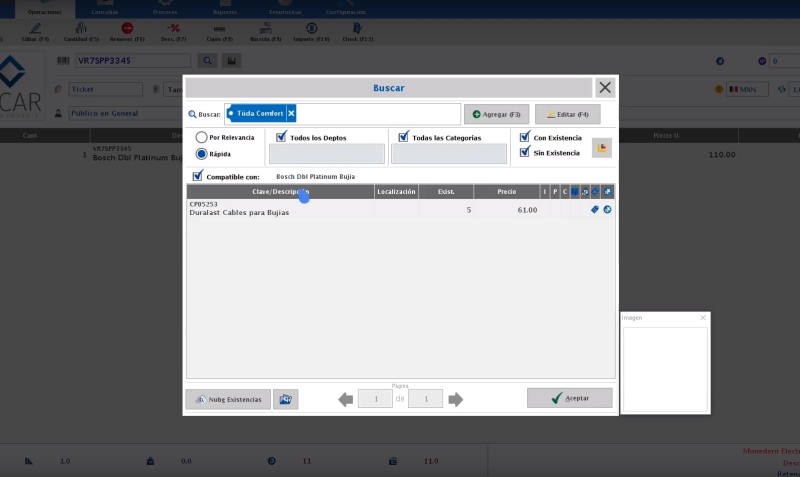Open the MXN currency selector
This screenshot has height=477, width=800.
pyautogui.click(x=747, y=89)
